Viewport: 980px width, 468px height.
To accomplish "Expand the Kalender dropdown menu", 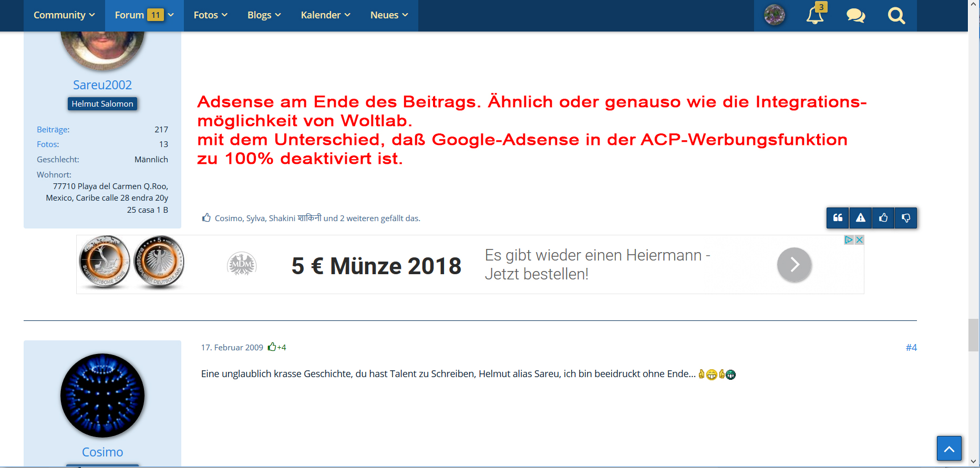I will [325, 15].
